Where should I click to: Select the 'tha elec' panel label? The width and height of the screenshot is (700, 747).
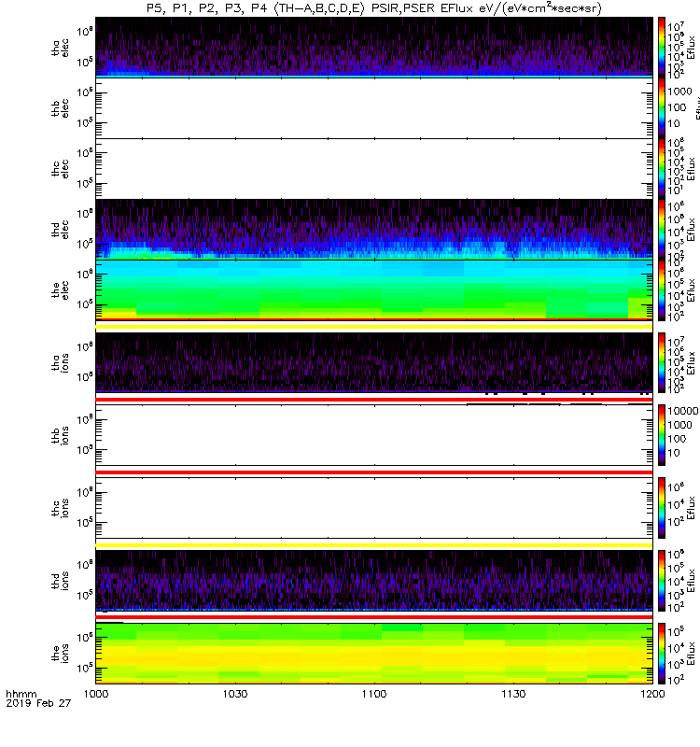61,49
